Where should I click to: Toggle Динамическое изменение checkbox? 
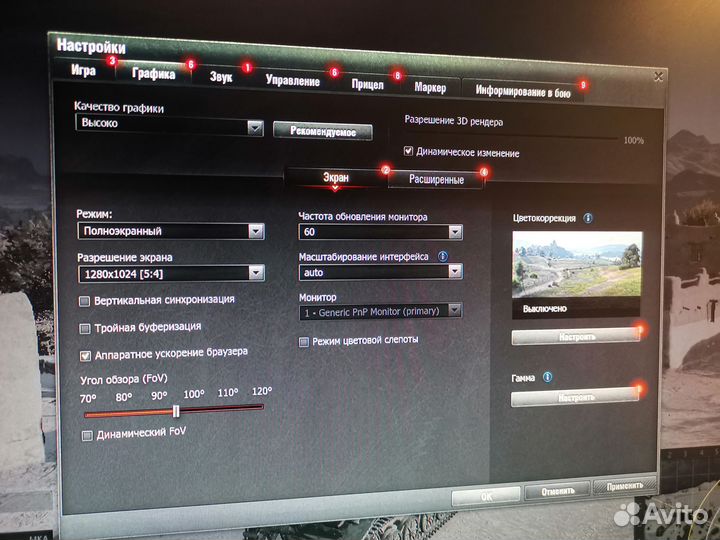pos(408,151)
